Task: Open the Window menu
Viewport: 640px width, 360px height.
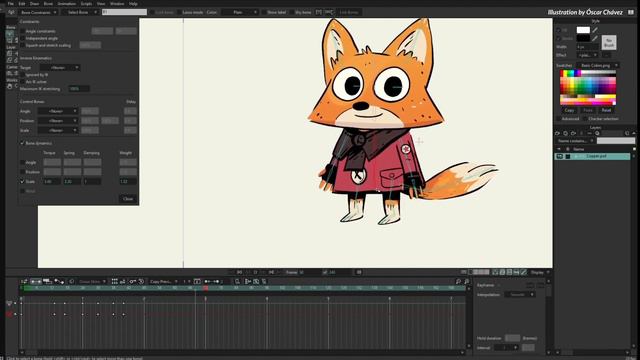Action: [x=117, y=4]
